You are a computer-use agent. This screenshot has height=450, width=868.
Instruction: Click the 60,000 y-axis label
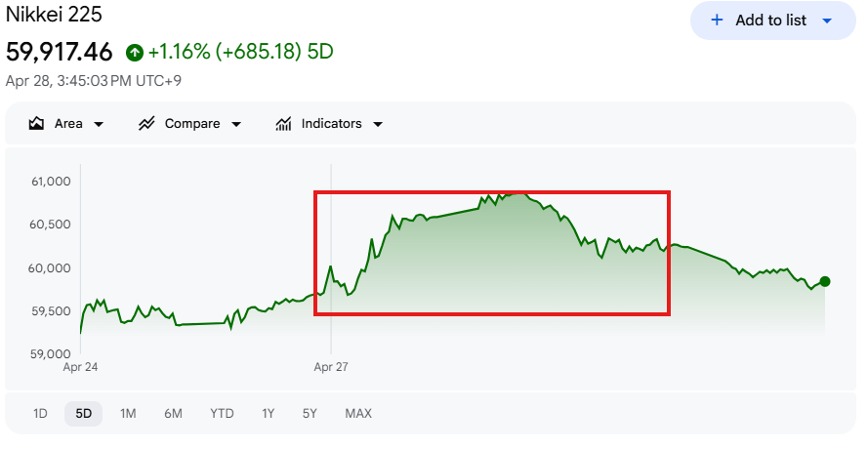click(x=49, y=268)
